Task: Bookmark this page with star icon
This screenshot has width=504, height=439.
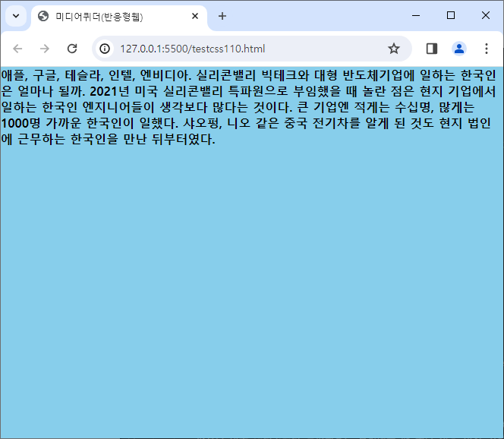Action: click(x=394, y=49)
